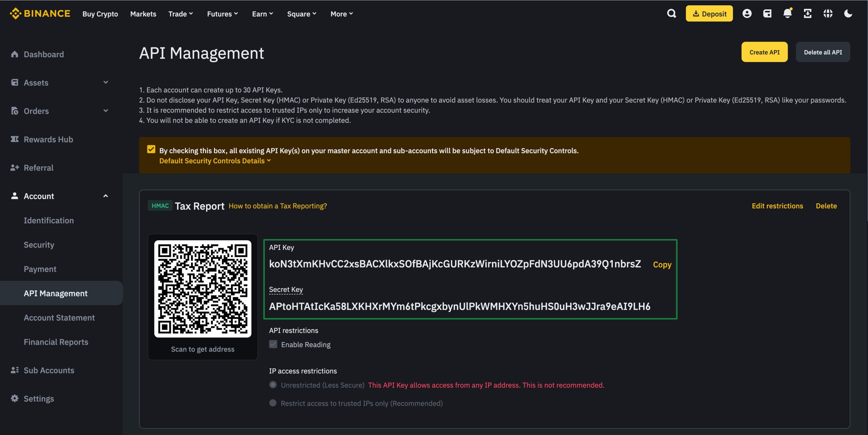This screenshot has height=435, width=868.
Task: Copy the API Key
Action: 662,264
